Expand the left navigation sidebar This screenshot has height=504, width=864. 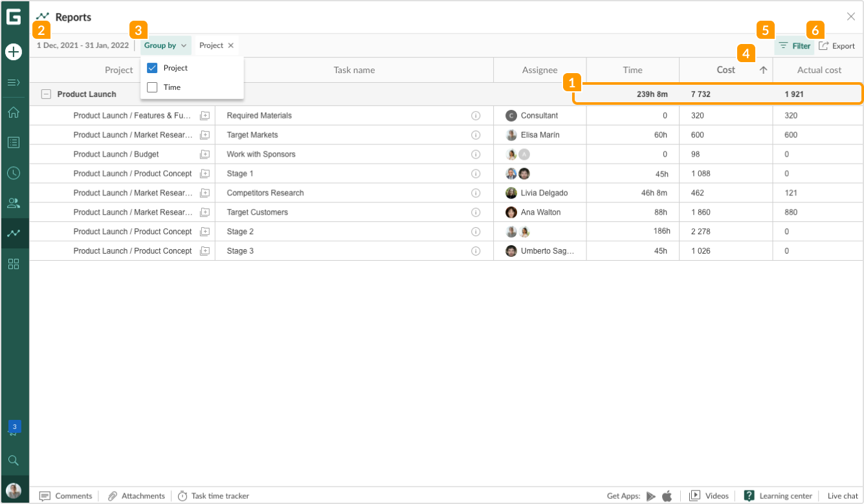[x=14, y=82]
